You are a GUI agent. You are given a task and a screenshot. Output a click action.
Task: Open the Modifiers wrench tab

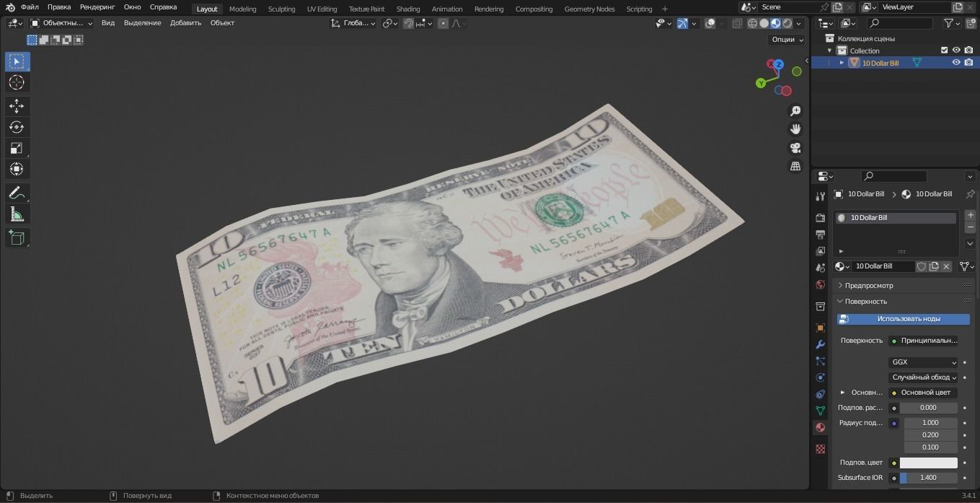pyautogui.click(x=820, y=344)
